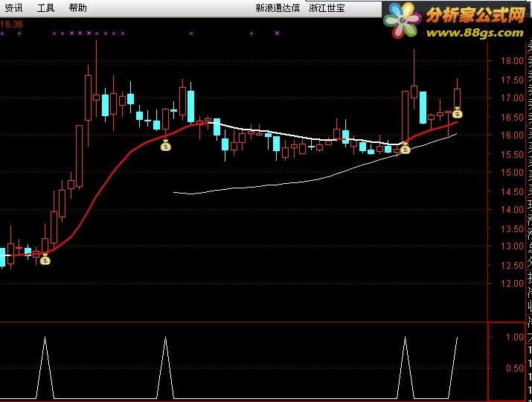Click the tallest candlestick upper wick
The height and width of the screenshot is (402, 532).
97,67
